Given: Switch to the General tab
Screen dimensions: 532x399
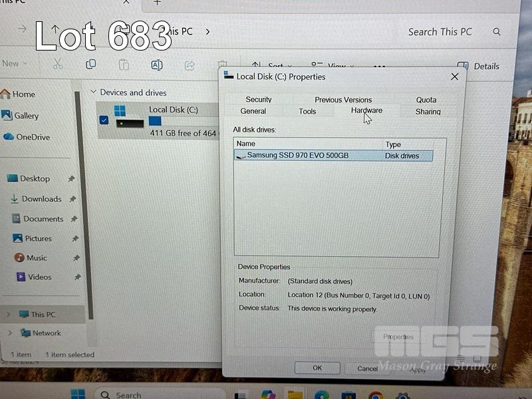Looking at the screenshot, I should [x=253, y=111].
